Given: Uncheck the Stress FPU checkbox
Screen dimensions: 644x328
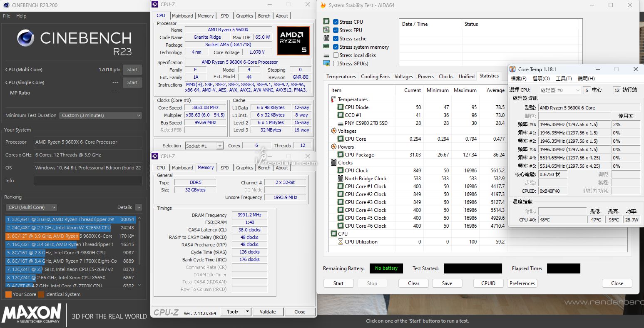Looking at the screenshot, I should (x=336, y=30).
